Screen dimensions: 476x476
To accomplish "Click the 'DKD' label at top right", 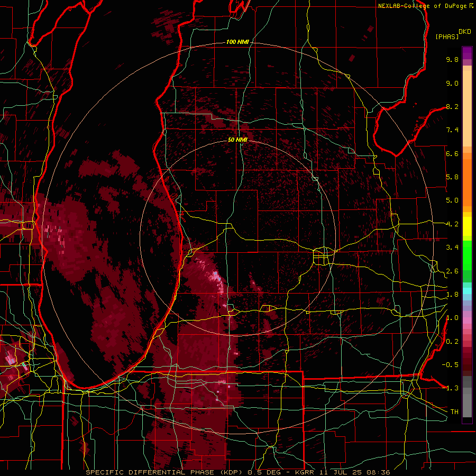I will pyautogui.click(x=465, y=32).
